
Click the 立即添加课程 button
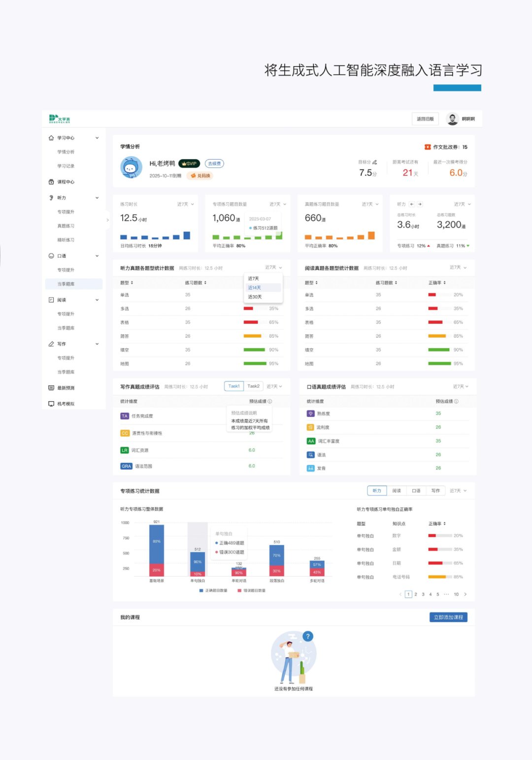[448, 617]
